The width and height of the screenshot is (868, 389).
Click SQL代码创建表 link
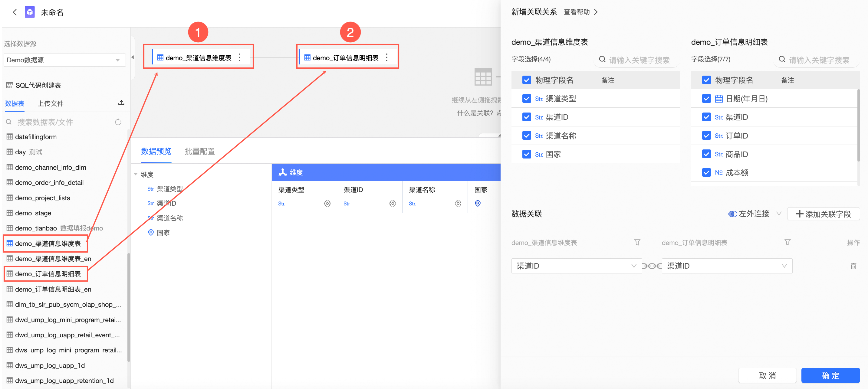pos(38,85)
